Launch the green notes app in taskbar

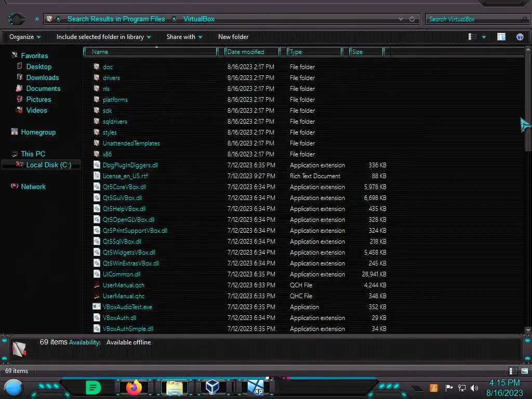(x=93, y=388)
